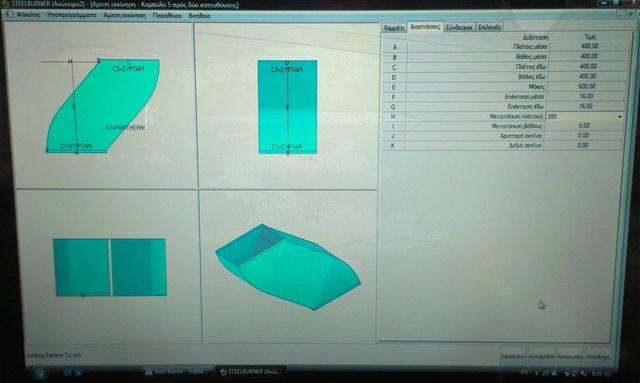640x383 pixels.
Task: Click the top-view teal rectangle preview
Action: click(287, 107)
